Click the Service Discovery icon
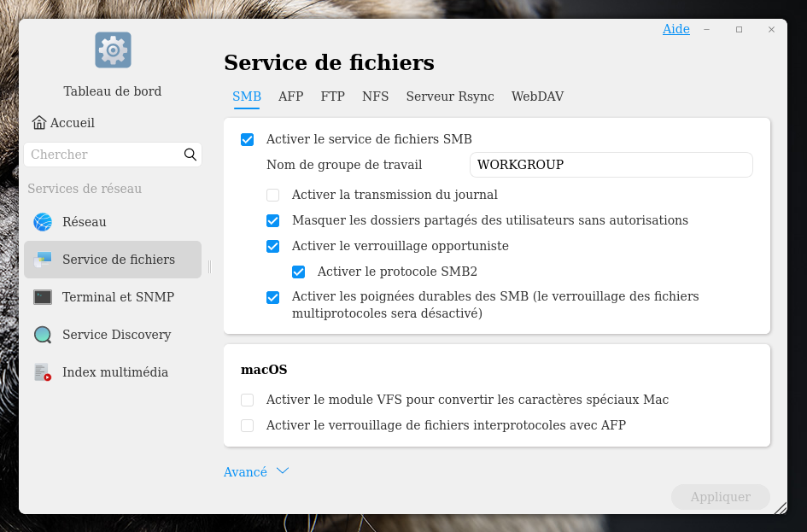The height and width of the screenshot is (532, 807). coord(43,335)
